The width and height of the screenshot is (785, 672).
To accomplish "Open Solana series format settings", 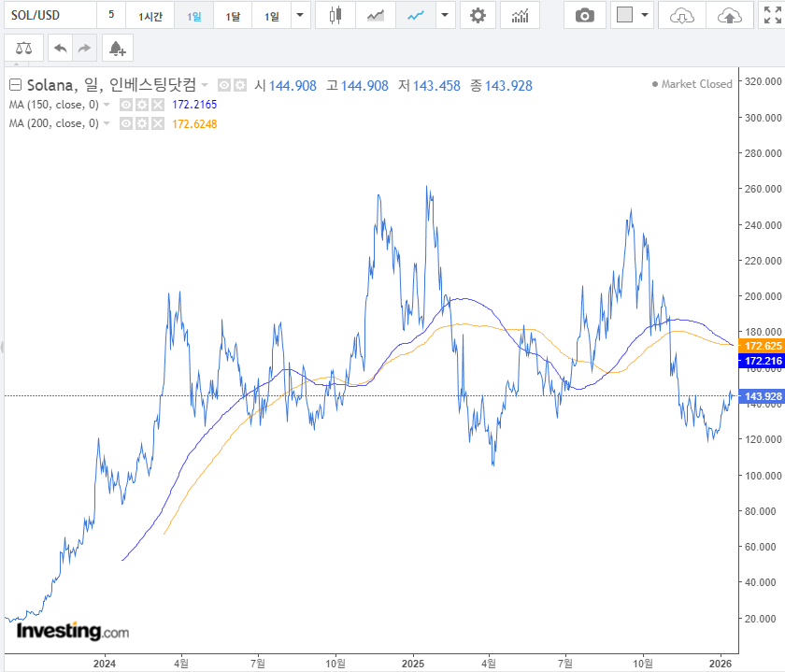I will pyautogui.click(x=240, y=86).
